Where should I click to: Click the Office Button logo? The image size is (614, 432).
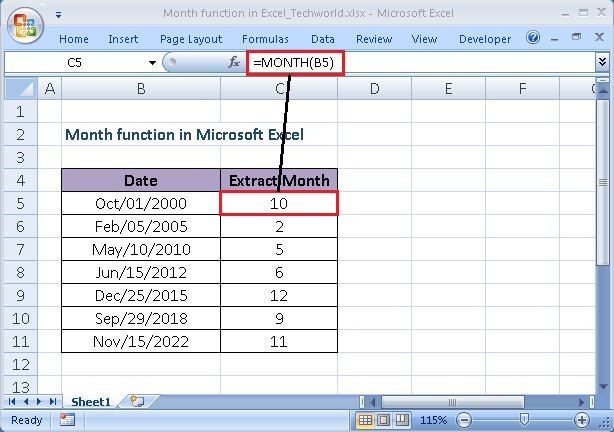[25, 25]
